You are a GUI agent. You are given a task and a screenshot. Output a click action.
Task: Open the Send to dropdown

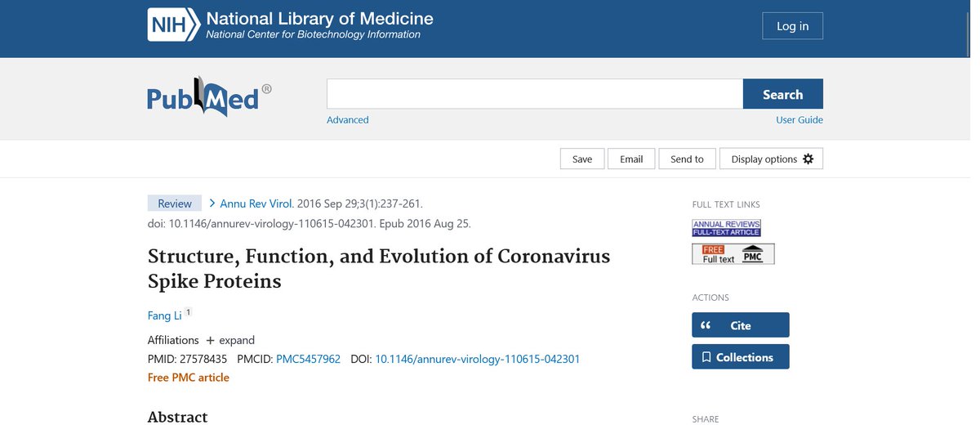(687, 159)
